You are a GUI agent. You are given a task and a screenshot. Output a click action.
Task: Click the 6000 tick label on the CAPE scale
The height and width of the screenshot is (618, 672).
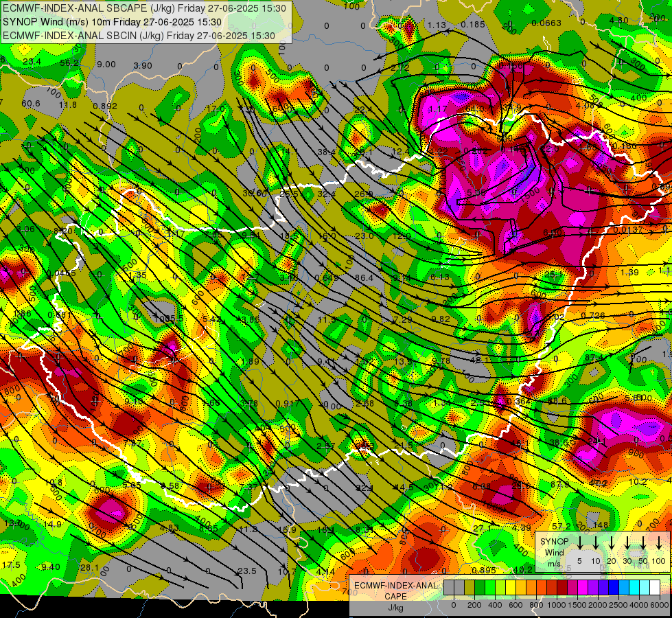tap(660, 605)
